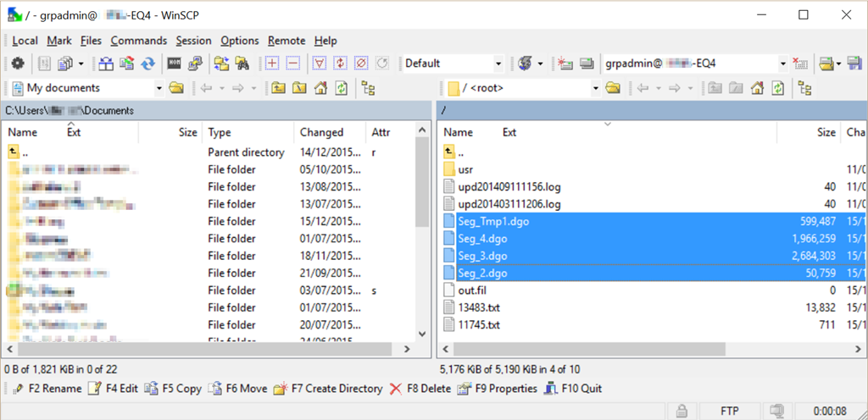
Task: Click the F4 Edit button
Action: tap(114, 389)
